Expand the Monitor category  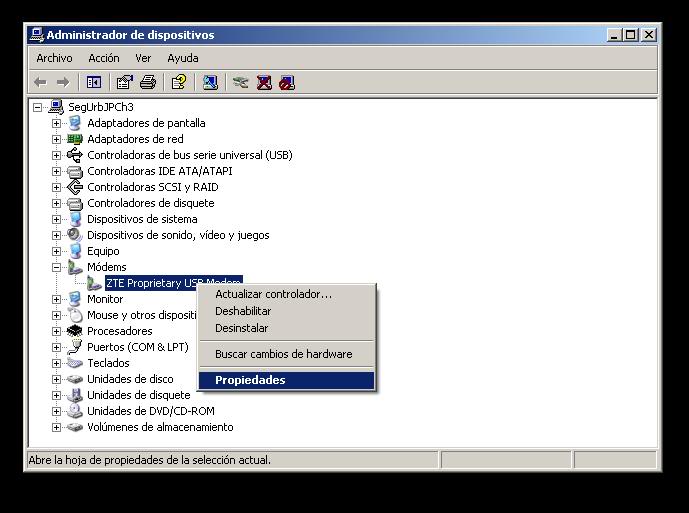click(x=56, y=299)
